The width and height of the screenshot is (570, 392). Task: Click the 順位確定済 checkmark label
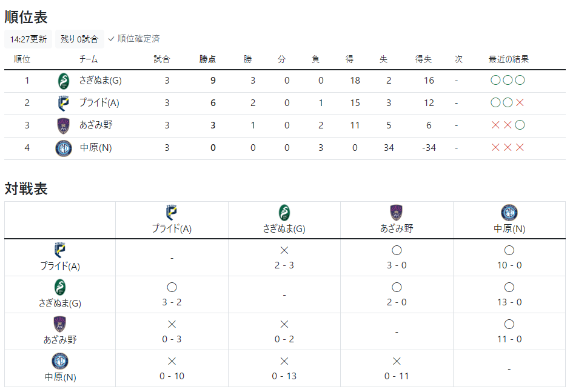134,39
